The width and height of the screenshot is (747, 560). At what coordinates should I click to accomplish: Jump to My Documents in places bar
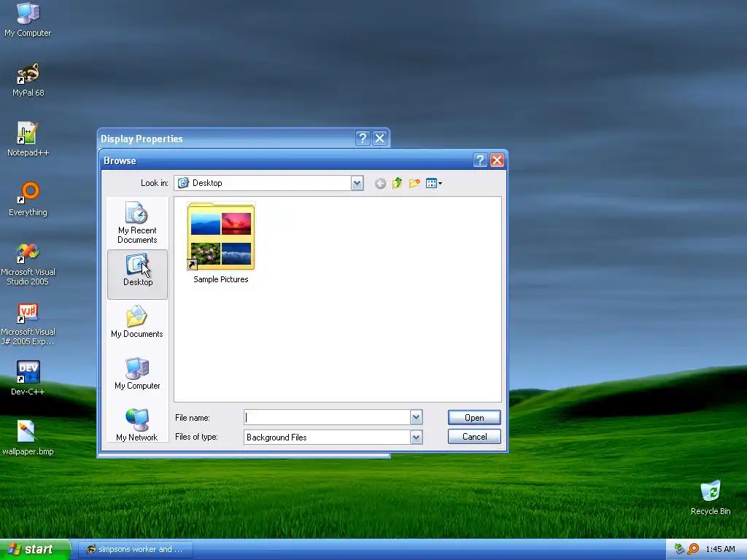click(137, 322)
